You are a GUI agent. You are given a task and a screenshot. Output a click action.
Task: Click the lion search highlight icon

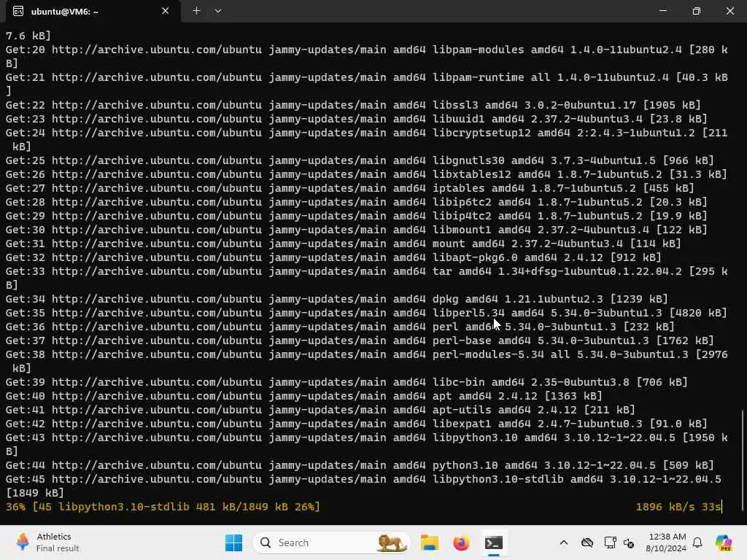pyautogui.click(x=391, y=542)
